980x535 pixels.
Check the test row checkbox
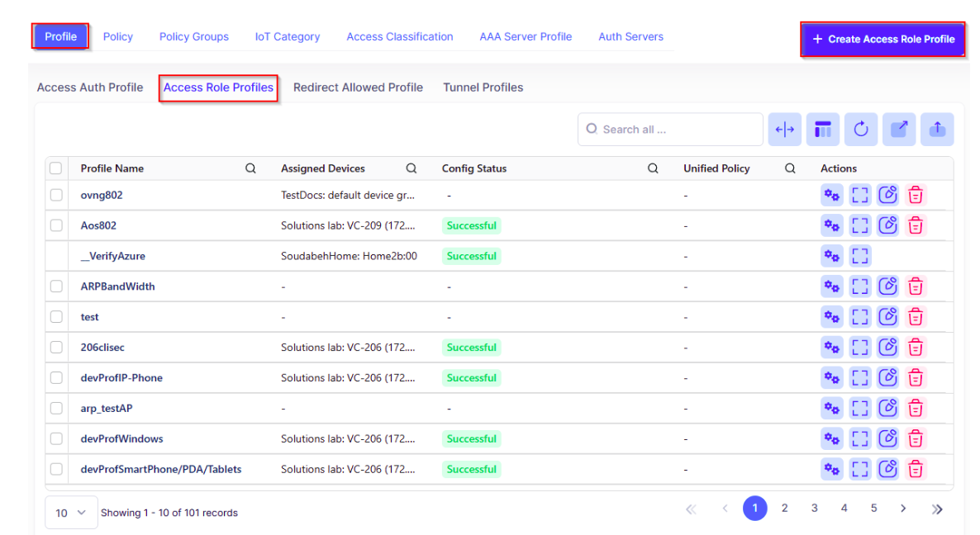point(56,317)
